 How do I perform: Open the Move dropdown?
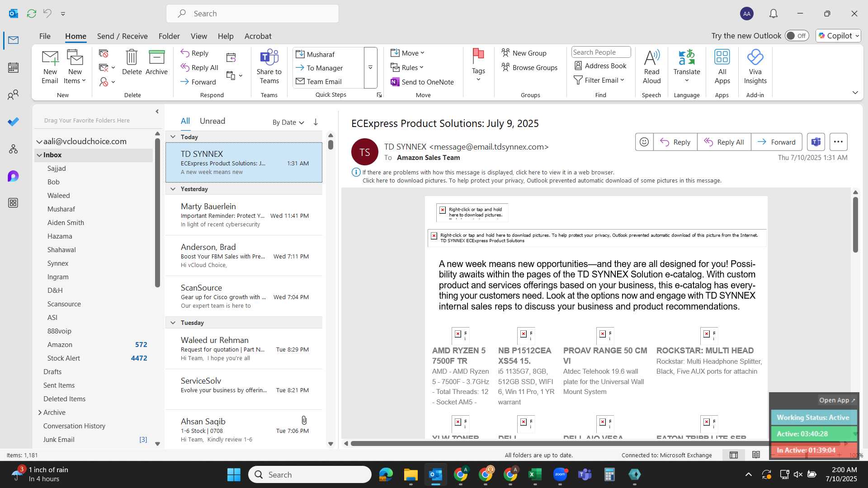(x=407, y=53)
